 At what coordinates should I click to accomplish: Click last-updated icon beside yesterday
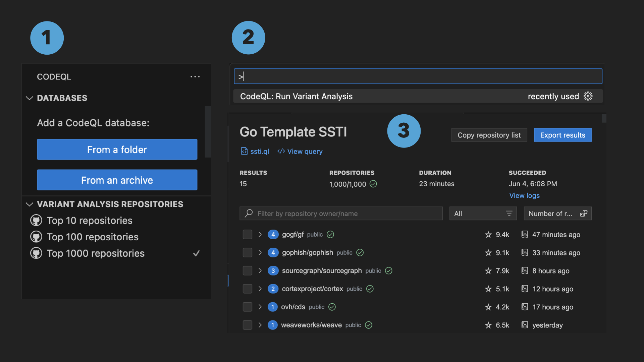(x=525, y=325)
